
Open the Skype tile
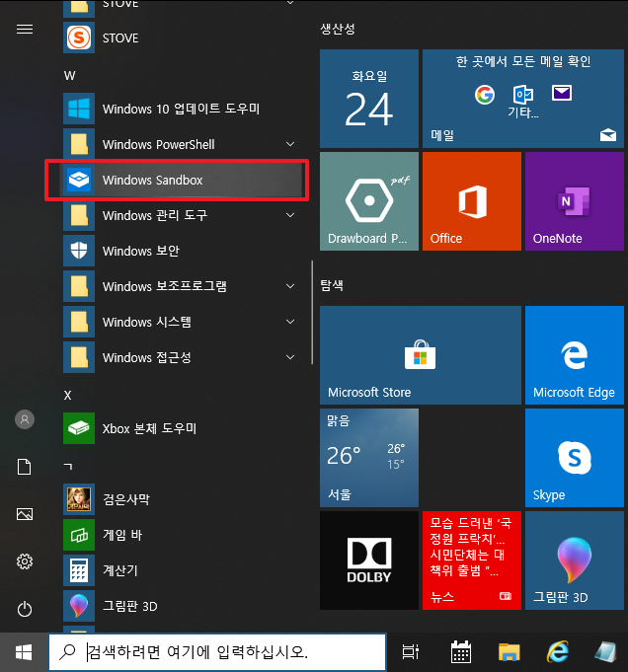coord(575,458)
